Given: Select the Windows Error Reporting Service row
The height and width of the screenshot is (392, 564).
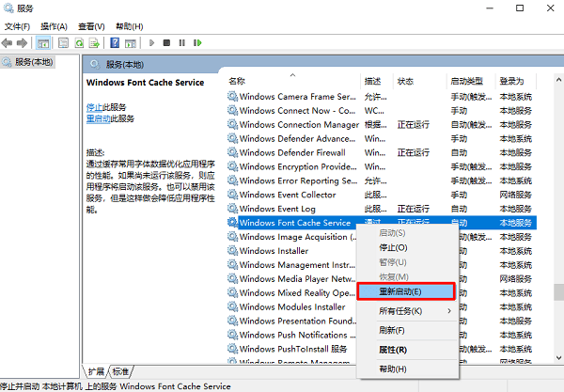Looking at the screenshot, I should point(382,180).
